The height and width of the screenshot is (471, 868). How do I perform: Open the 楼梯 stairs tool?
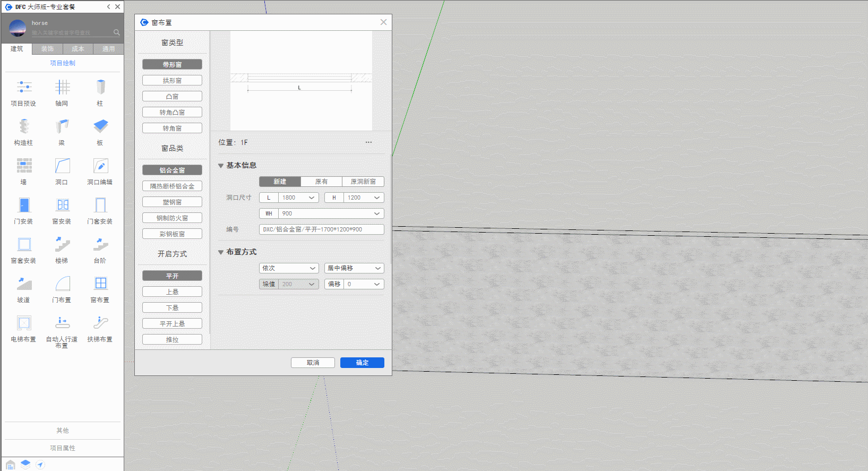pyautogui.click(x=62, y=245)
